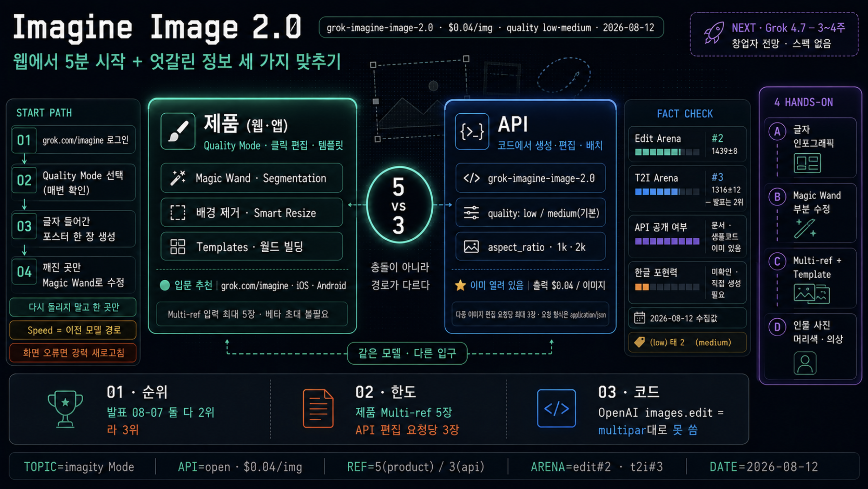The width and height of the screenshot is (868, 489).
Task: Open the sliders icon beside quality: low / medium
Action: (471, 213)
